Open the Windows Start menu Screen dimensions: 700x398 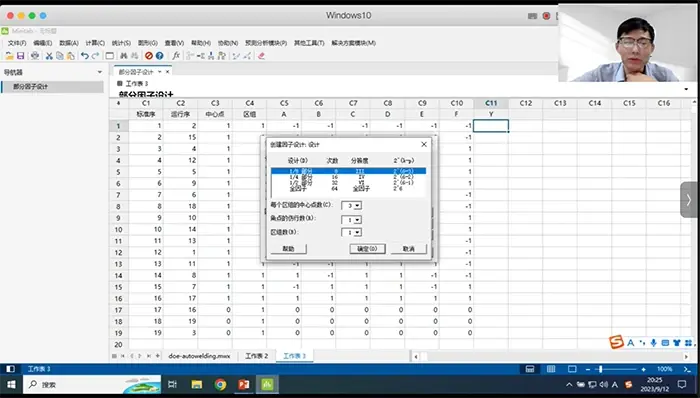11,385
